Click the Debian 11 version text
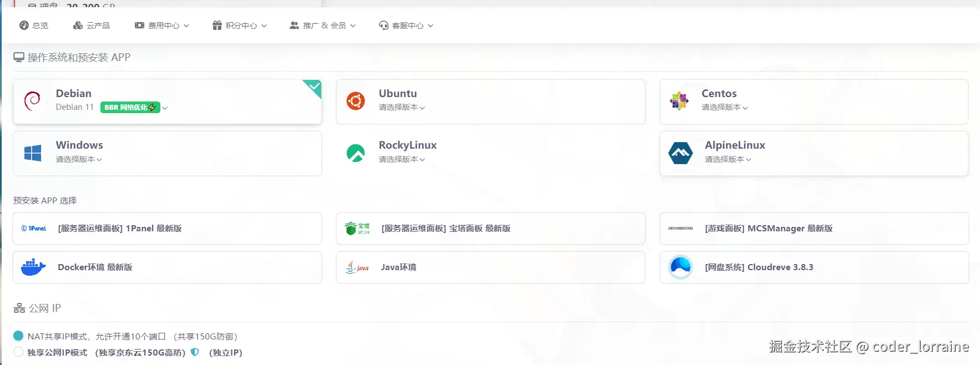This screenshot has height=365, width=980. click(x=75, y=107)
